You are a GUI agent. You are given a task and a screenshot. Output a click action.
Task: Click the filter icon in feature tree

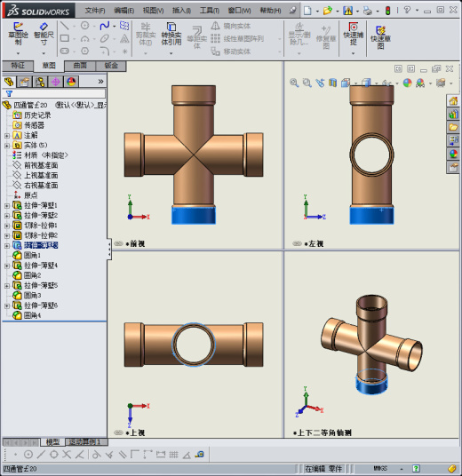[x=9, y=93]
